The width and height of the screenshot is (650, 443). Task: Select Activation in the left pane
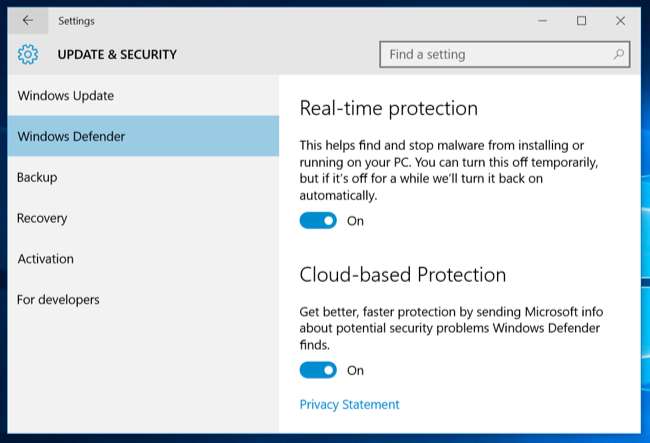pos(45,259)
